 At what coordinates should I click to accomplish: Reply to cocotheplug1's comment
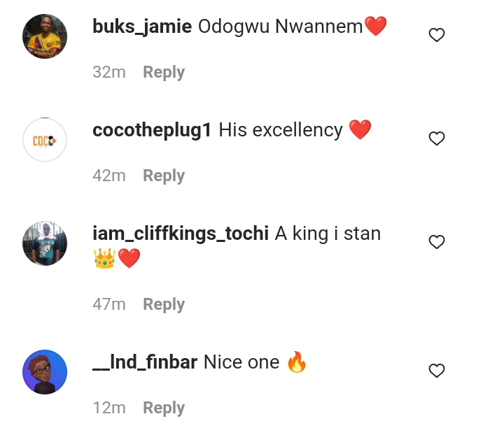[x=164, y=176]
